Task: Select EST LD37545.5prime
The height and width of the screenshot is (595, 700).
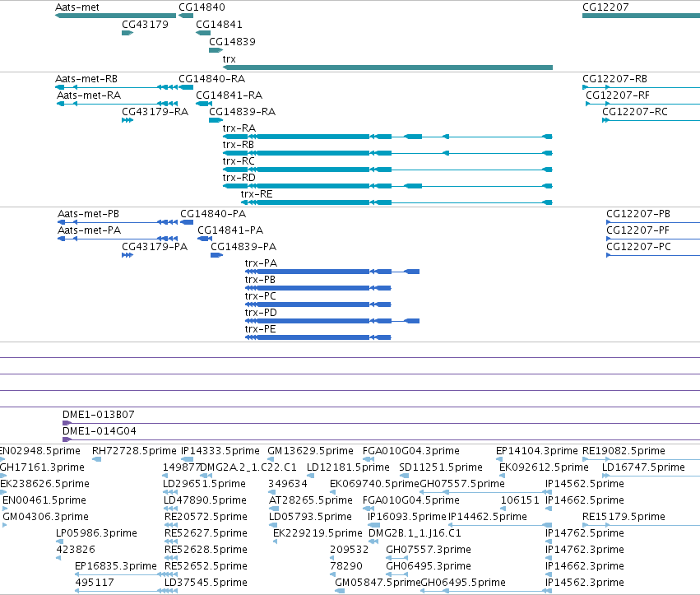Action: click(206, 583)
